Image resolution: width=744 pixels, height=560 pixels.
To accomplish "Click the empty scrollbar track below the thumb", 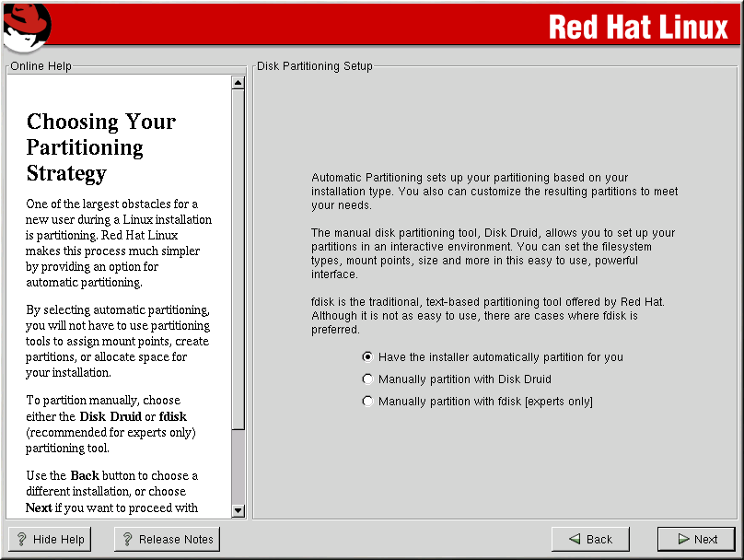I will 238,465.
